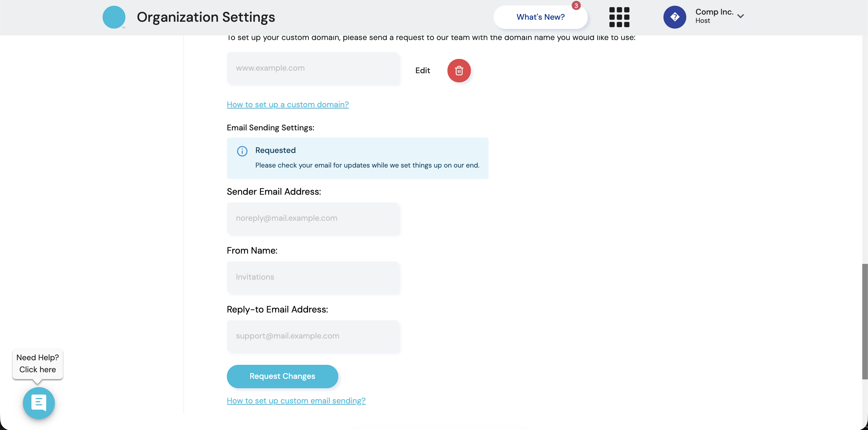Open the What's New panel
This screenshot has width=868, height=430.
(x=540, y=17)
